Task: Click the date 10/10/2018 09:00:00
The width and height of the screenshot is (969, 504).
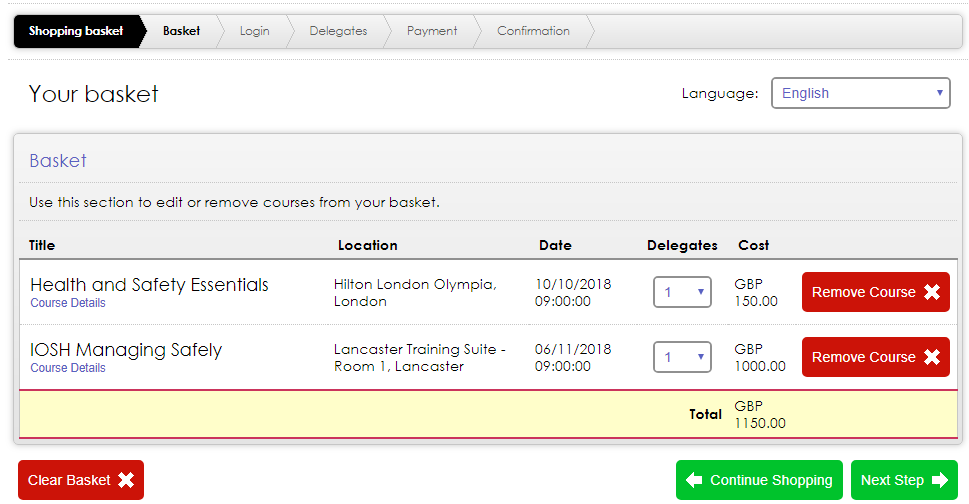Action: 573,293
